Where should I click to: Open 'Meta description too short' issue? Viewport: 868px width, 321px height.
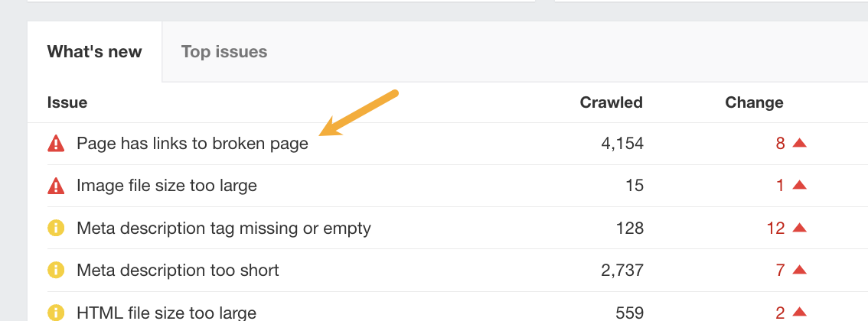click(178, 270)
